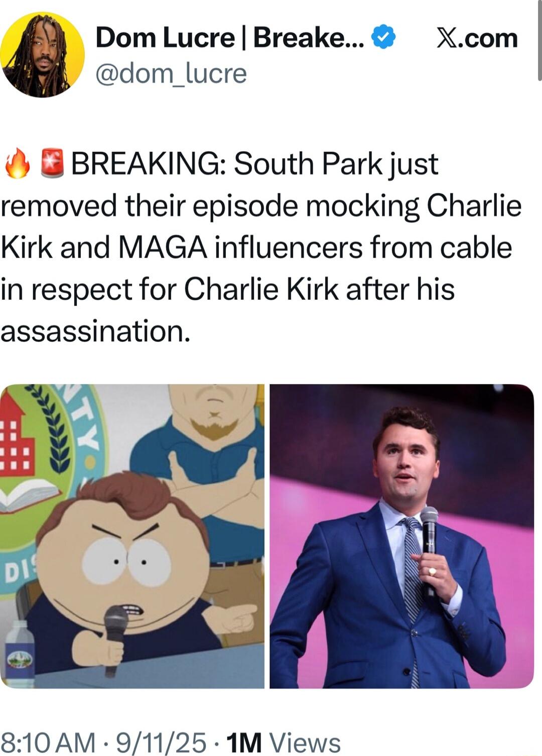Screen dimensions: 542x756
Task: Open Dom Lucre's profile avatar
Action: [x=42, y=54]
